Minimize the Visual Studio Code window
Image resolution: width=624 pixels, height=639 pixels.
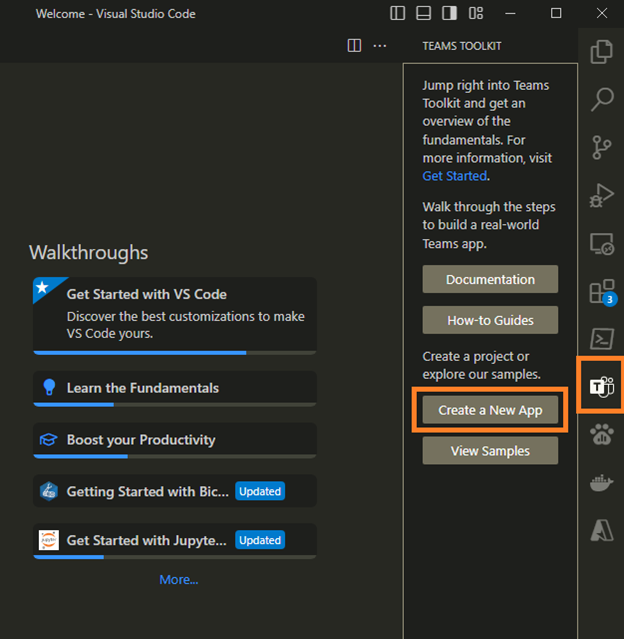click(x=510, y=13)
